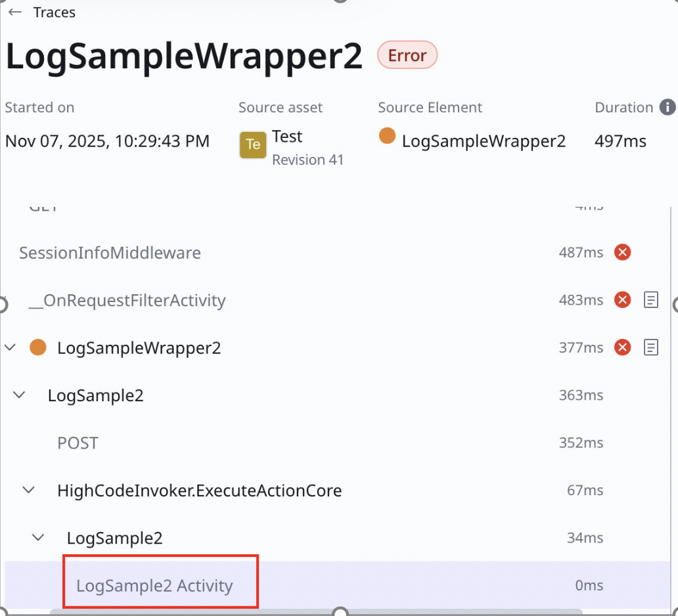Collapse HighCodeInvoker.ExecuteActionCore node
This screenshot has width=678, height=616.
click(29, 490)
